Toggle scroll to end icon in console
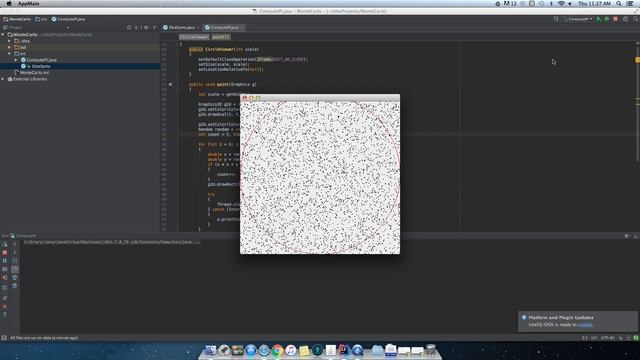Screen dimensions: 640x360 pos(15,269)
